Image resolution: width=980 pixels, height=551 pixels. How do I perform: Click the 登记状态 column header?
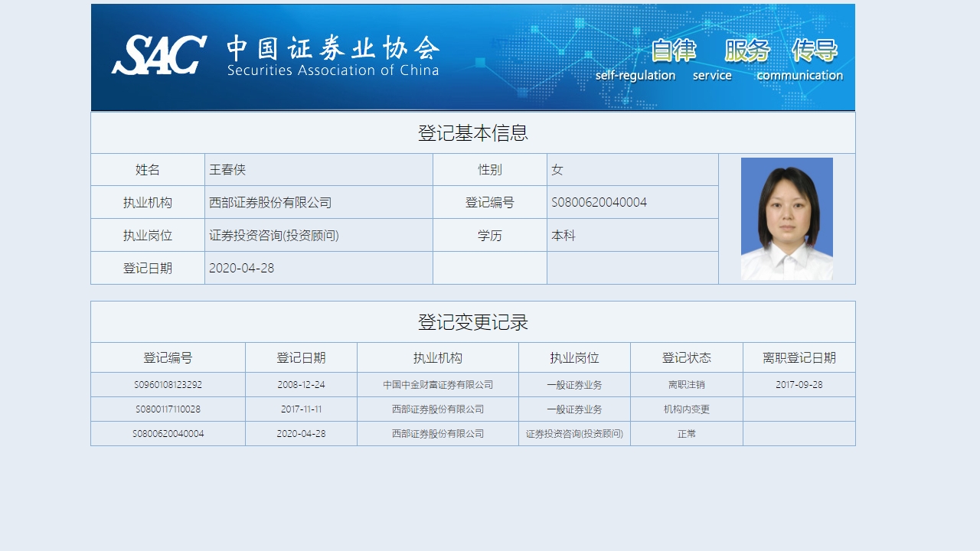[x=686, y=358]
